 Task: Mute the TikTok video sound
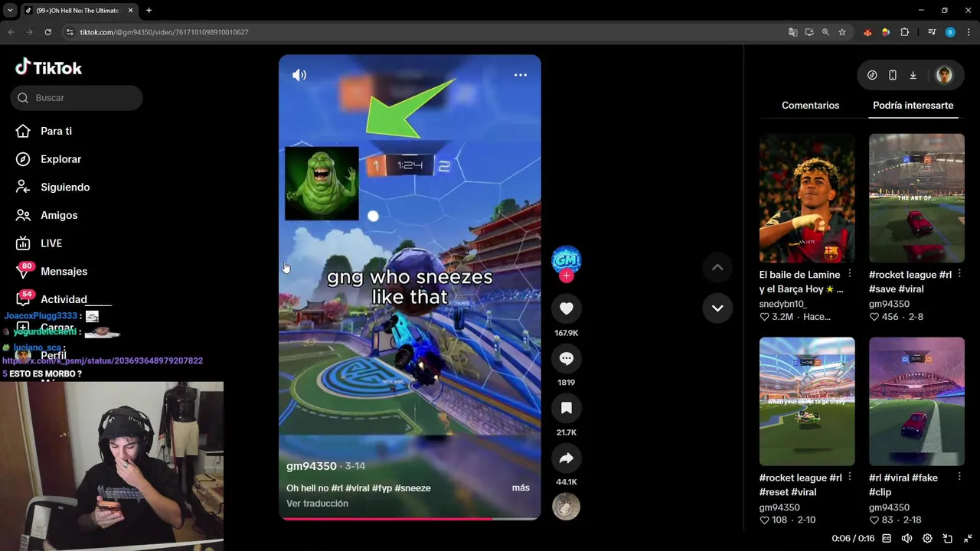pyautogui.click(x=299, y=75)
